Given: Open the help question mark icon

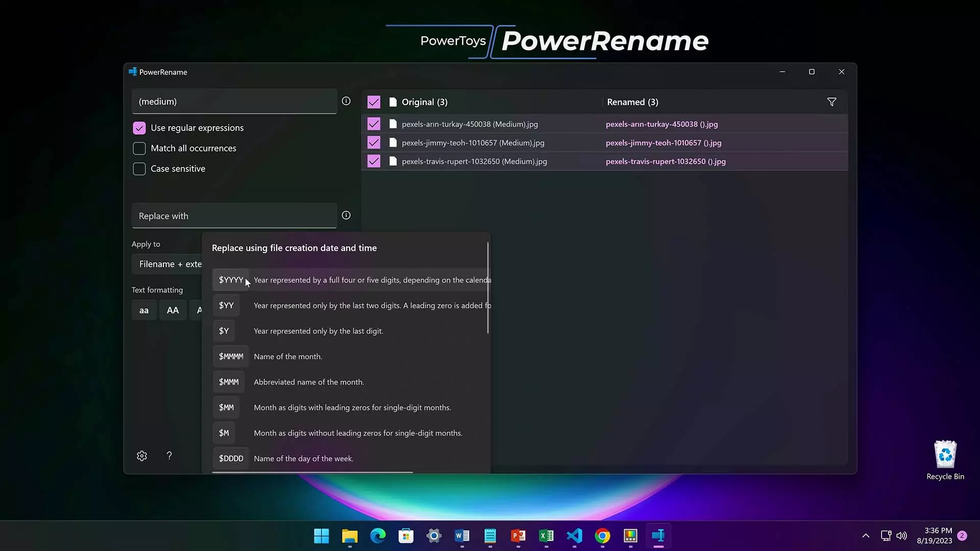Looking at the screenshot, I should pyautogui.click(x=169, y=456).
